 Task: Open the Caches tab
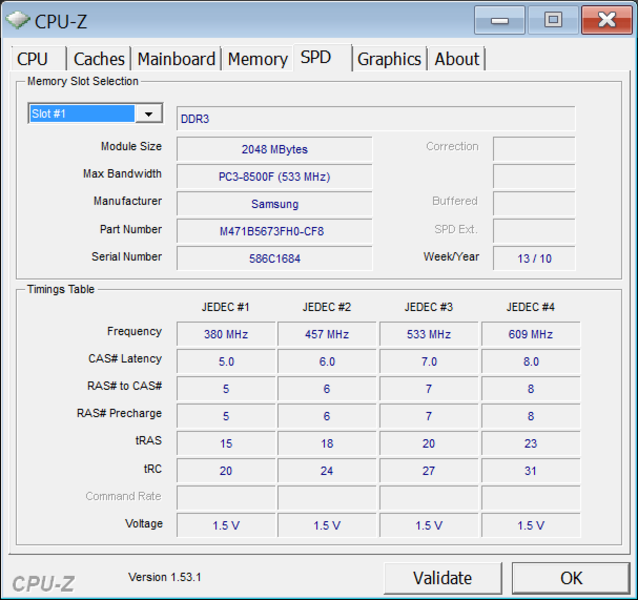(98, 59)
